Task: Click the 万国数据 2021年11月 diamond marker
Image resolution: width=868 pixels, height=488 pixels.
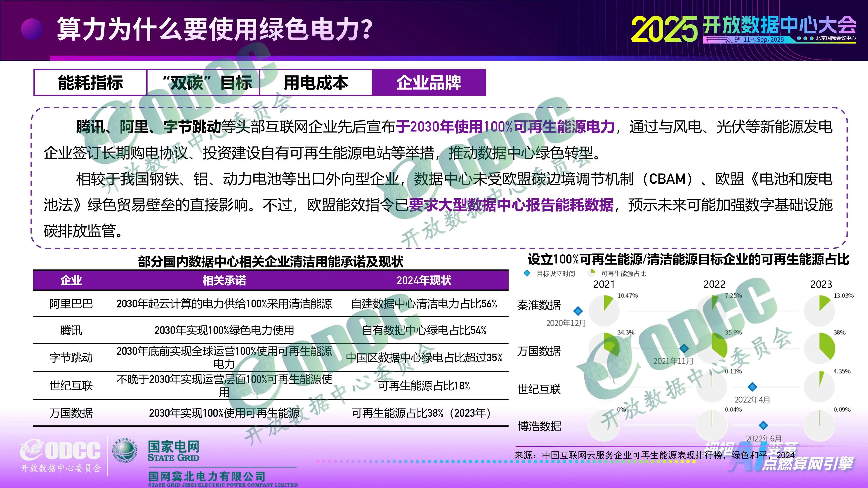Action: 684,348
